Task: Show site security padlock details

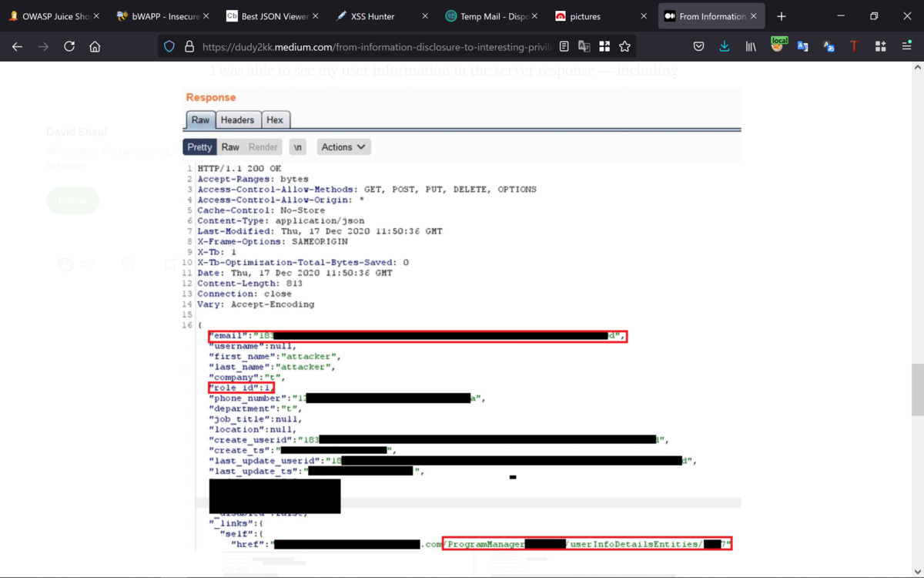Action: [x=189, y=47]
